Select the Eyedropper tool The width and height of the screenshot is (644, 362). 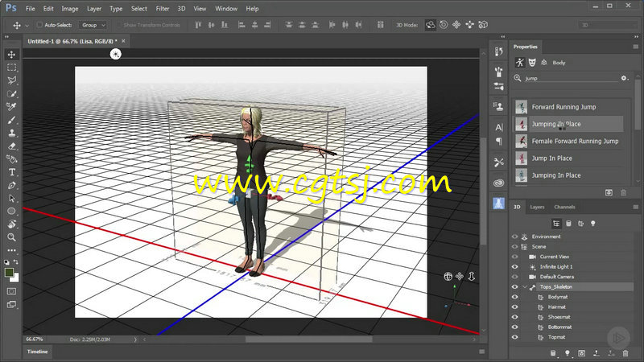(x=11, y=107)
